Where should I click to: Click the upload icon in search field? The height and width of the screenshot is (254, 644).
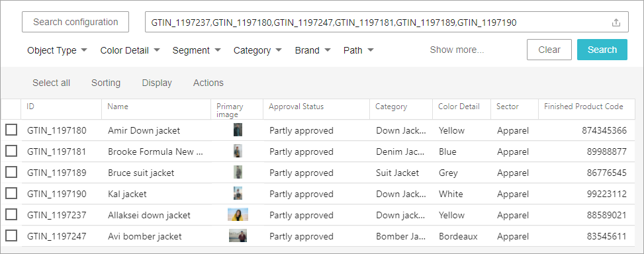(x=616, y=22)
